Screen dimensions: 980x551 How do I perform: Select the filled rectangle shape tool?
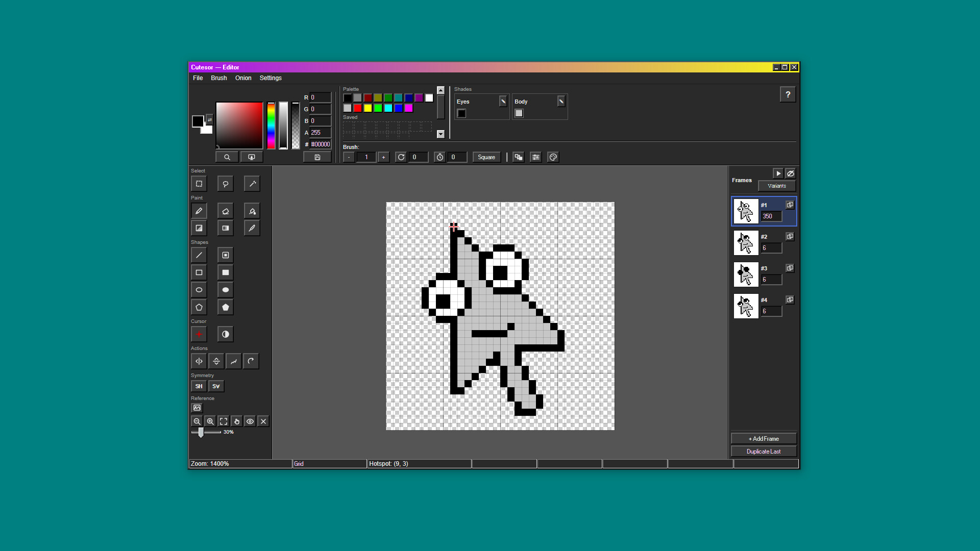click(226, 272)
